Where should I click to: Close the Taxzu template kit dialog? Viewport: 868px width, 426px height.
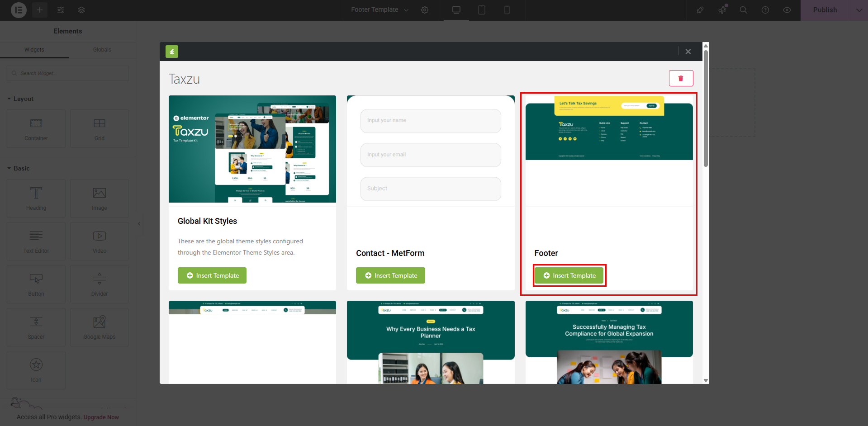(x=688, y=52)
